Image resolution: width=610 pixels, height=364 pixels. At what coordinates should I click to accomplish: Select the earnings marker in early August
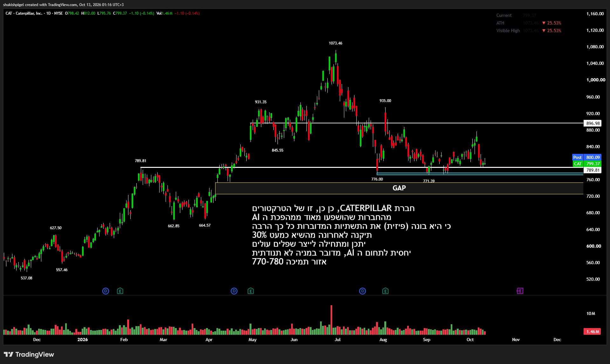point(385,291)
